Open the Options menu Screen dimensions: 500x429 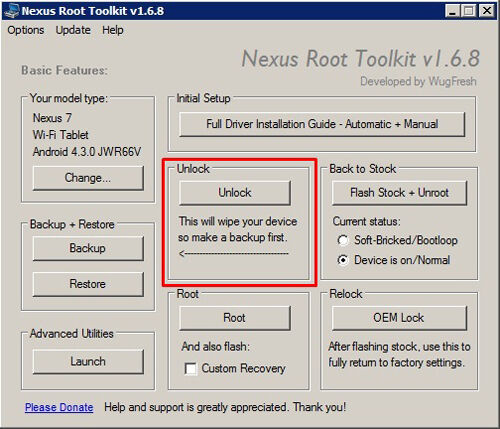(x=26, y=30)
